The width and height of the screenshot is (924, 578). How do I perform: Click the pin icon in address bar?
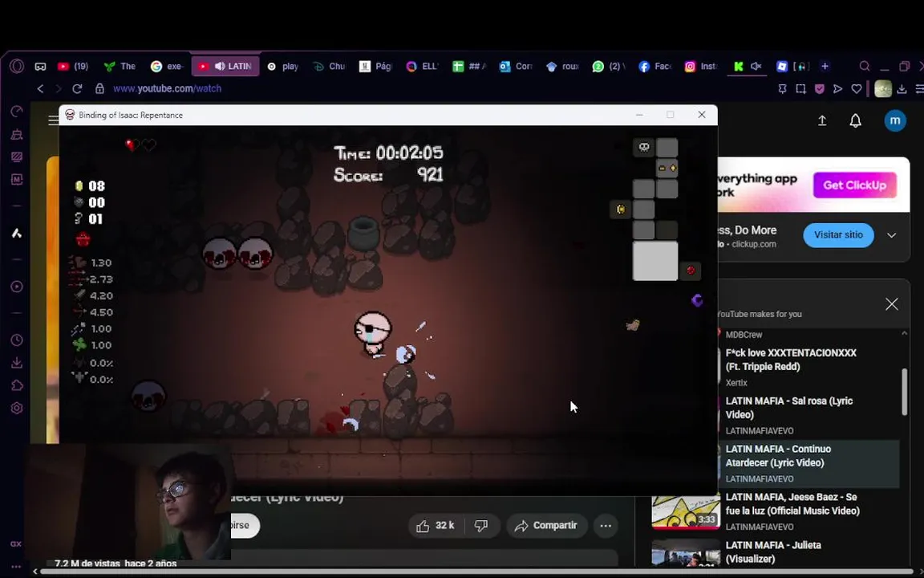click(782, 89)
